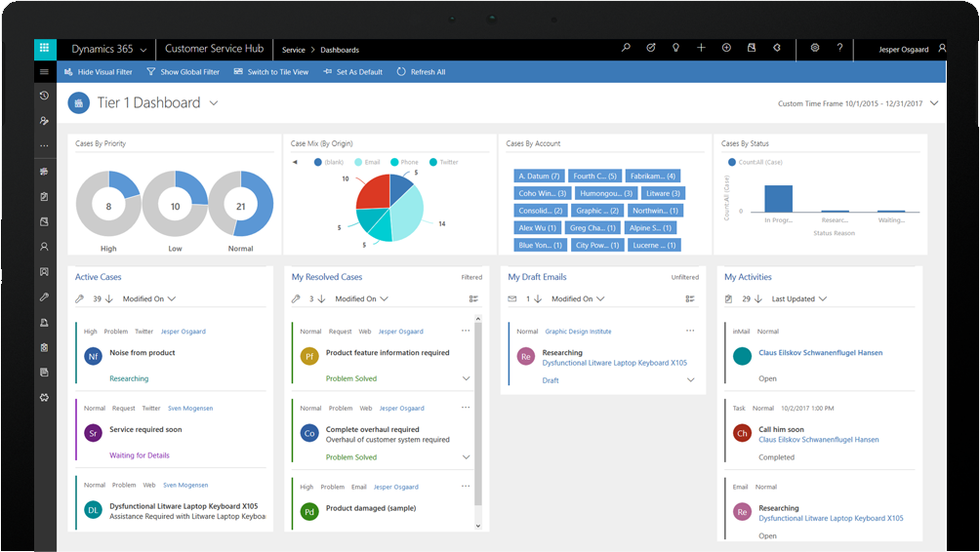Screen dimensions: 980x552
Task: Open Modified On sort dropdown in My Resolved Cases
Action: (x=362, y=299)
